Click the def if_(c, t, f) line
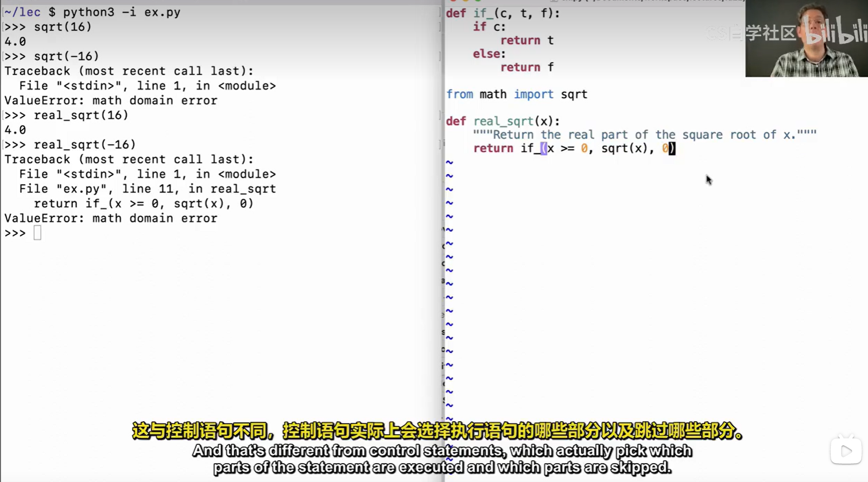868x482 pixels. 503,13
